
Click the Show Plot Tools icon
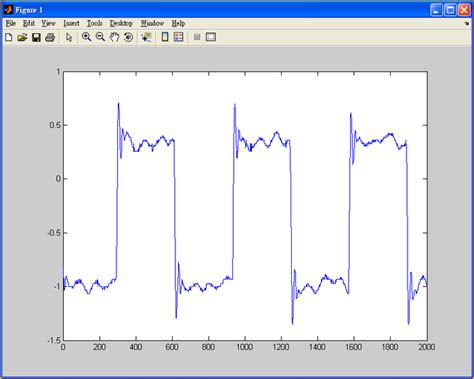point(211,37)
